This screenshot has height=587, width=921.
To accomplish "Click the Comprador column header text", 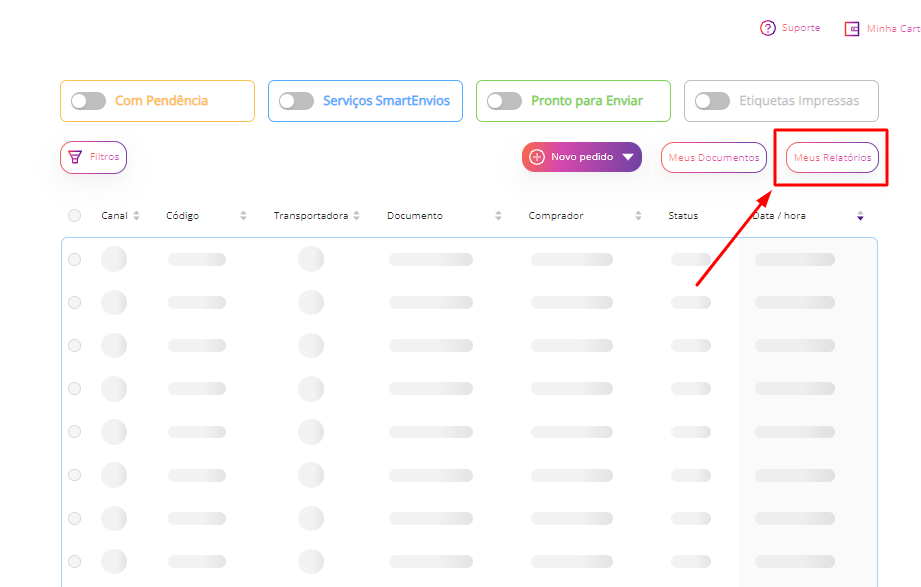I will tap(556, 216).
